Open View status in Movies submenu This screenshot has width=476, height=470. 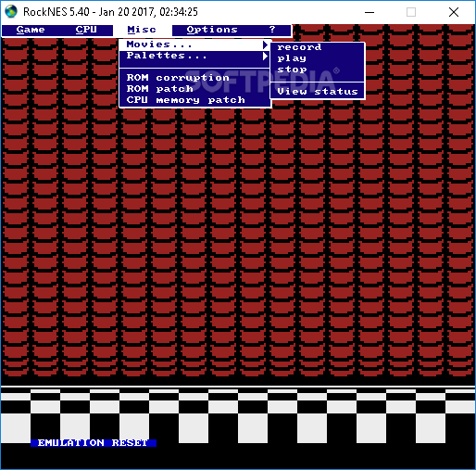coord(318,92)
